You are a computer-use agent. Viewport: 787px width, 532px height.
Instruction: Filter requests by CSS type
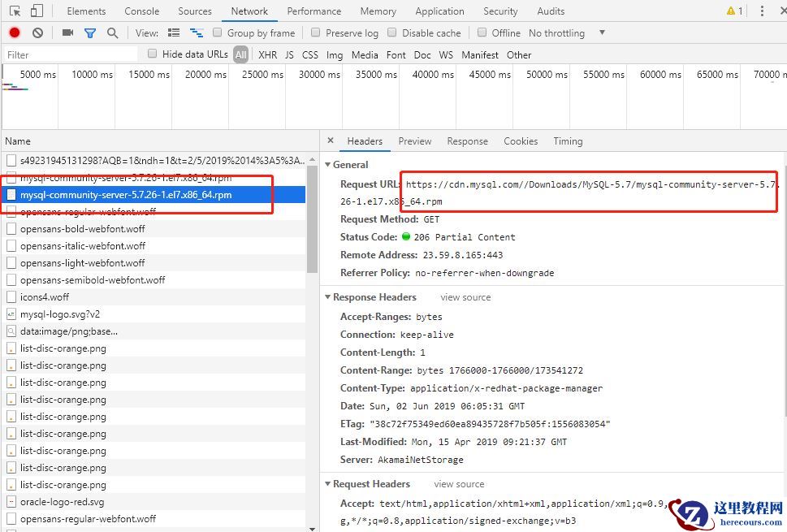(309, 54)
